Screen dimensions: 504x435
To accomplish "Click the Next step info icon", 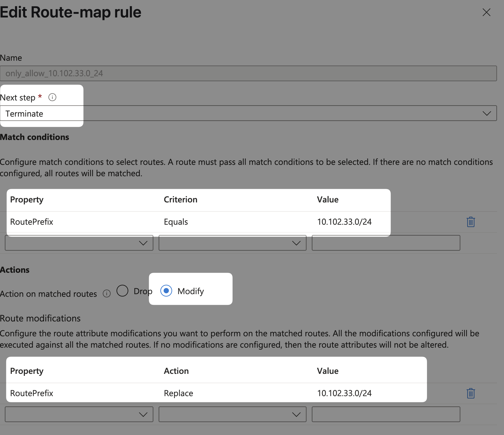I will tap(52, 97).
